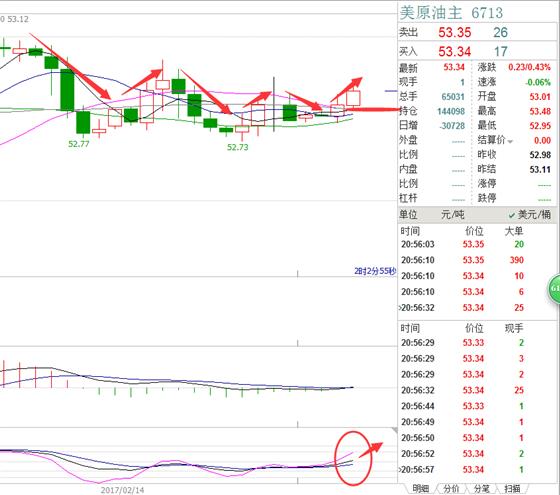Click the countdown timer 2时2分55秒
This screenshot has width=560, height=495.
pyautogui.click(x=375, y=271)
